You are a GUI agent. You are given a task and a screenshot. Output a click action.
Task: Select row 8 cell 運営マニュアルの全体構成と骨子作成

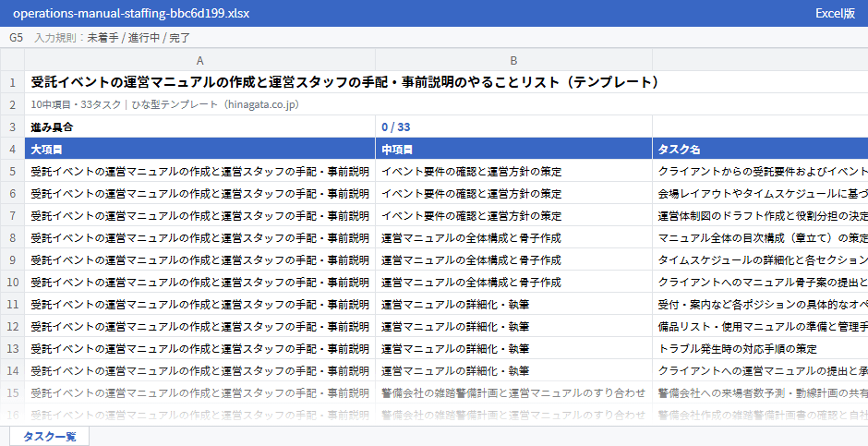pyautogui.click(x=513, y=237)
